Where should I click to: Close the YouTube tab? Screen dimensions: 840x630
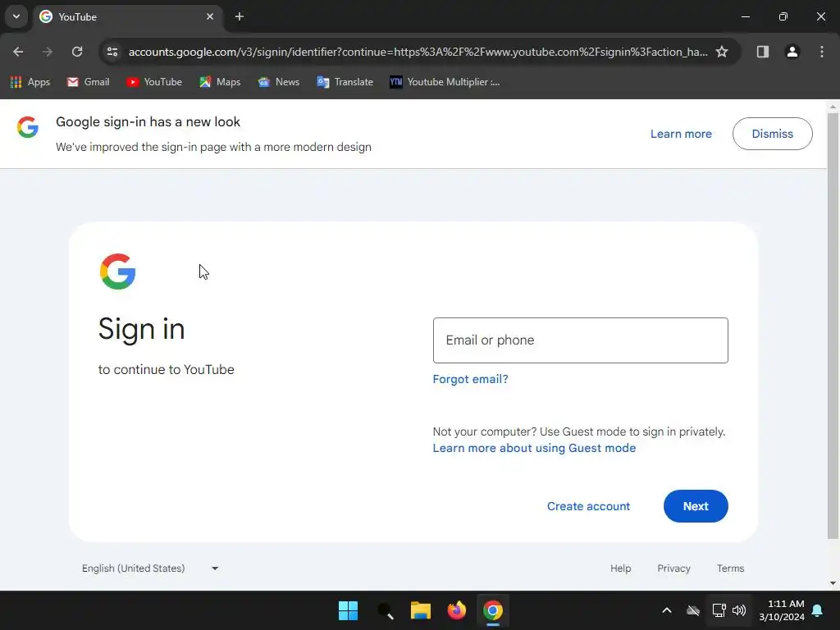coord(210,16)
